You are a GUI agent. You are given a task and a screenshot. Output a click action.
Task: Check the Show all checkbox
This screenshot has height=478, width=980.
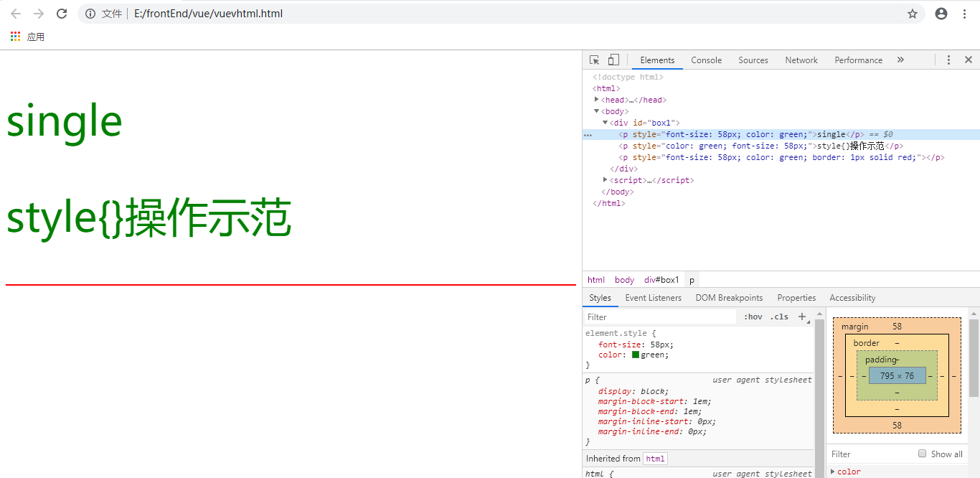click(x=923, y=454)
